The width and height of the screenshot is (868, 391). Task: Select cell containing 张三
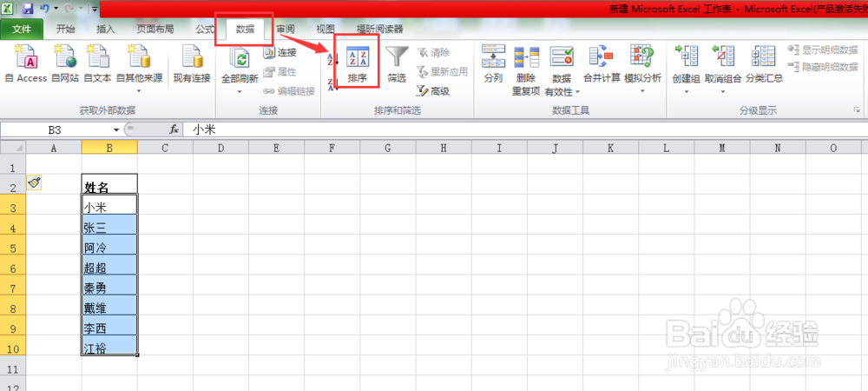point(109,224)
